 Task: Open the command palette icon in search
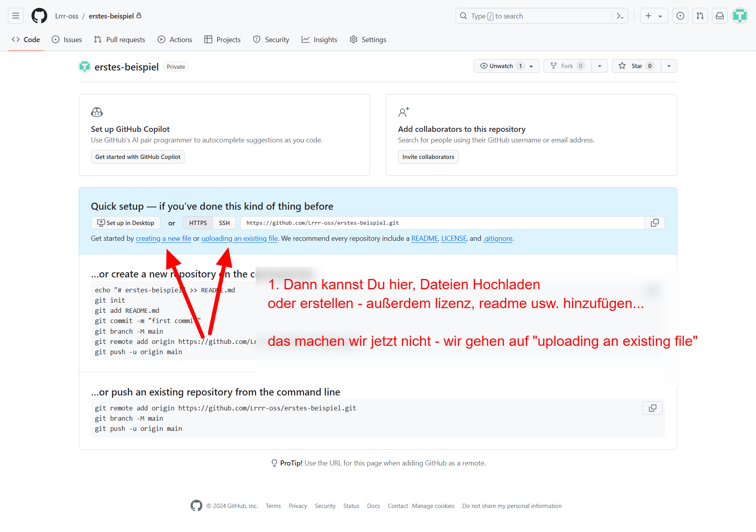coord(620,16)
